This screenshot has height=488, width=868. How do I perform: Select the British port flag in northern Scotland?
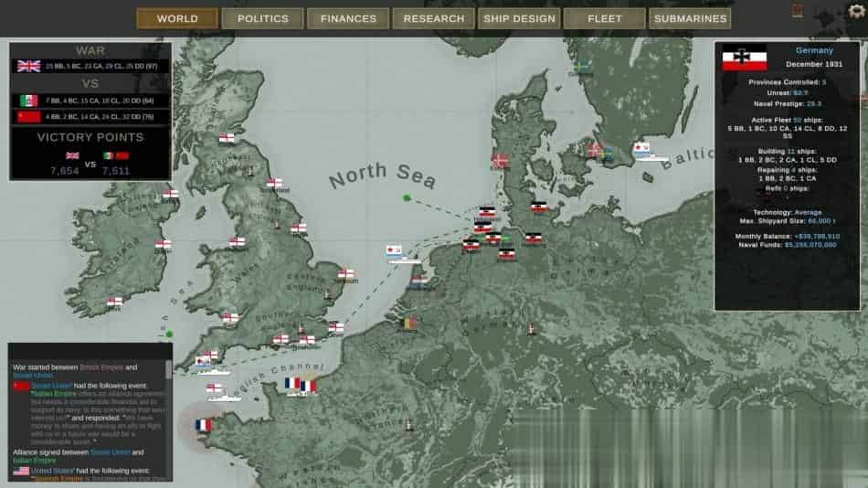point(227,138)
